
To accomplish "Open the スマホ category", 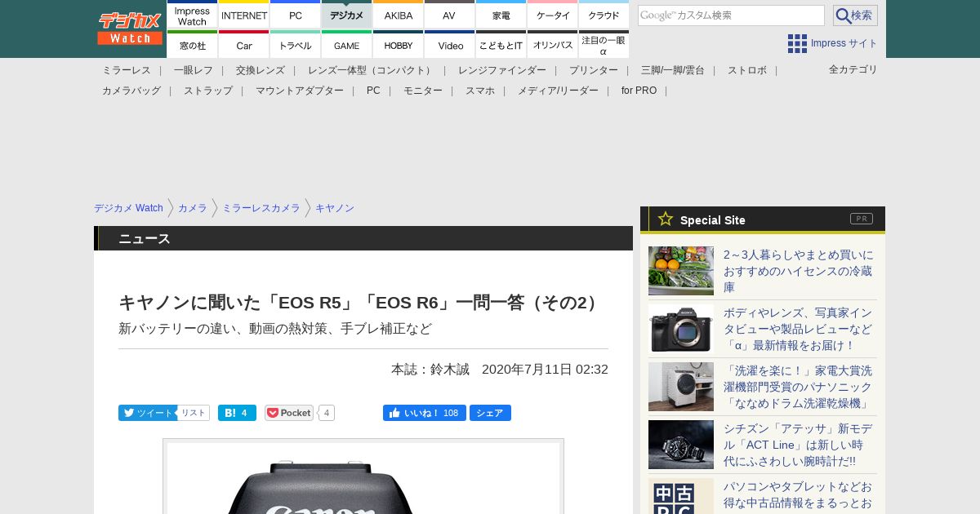I will tap(480, 91).
